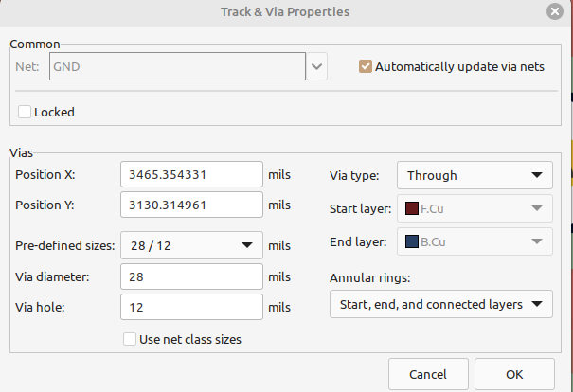Click the dialog title bar text
Screen dimensions: 573x392
click(x=286, y=12)
